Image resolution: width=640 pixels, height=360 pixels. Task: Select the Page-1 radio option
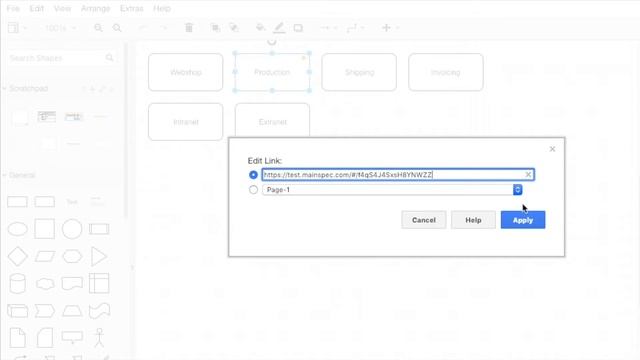pos(253,190)
